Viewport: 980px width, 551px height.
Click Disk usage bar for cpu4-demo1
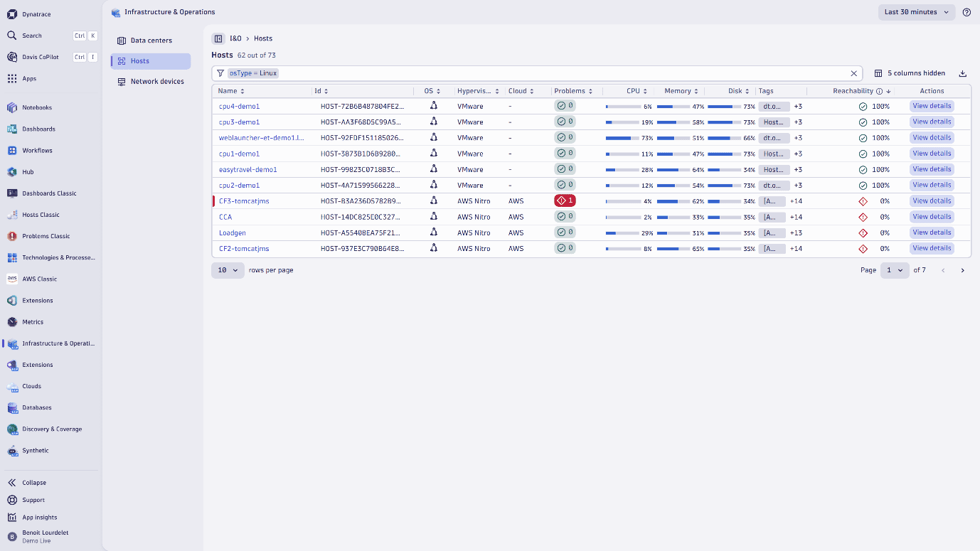coord(725,107)
